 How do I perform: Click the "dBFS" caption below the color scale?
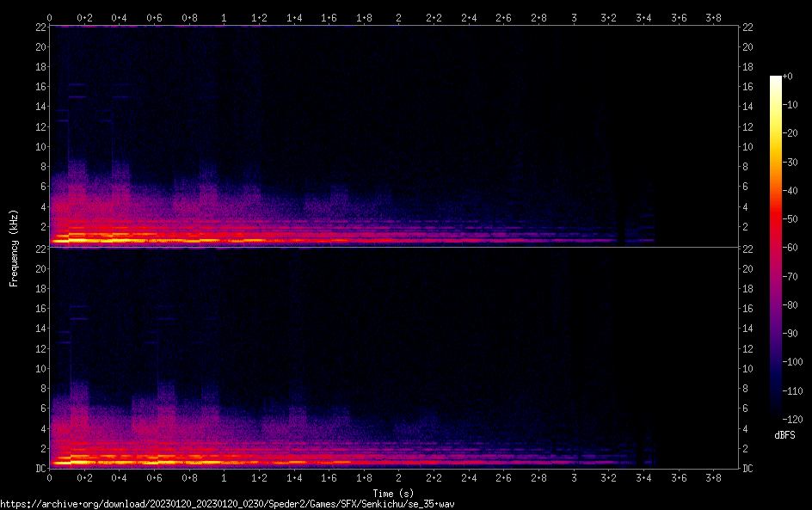coord(784,436)
